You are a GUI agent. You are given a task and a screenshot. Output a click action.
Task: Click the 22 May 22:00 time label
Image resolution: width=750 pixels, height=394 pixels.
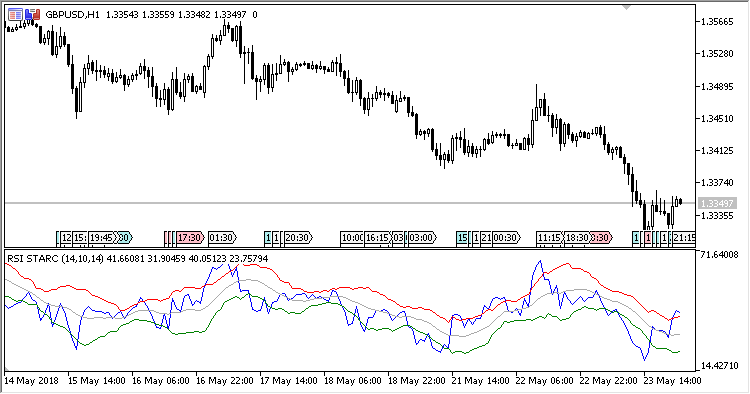[609, 381]
